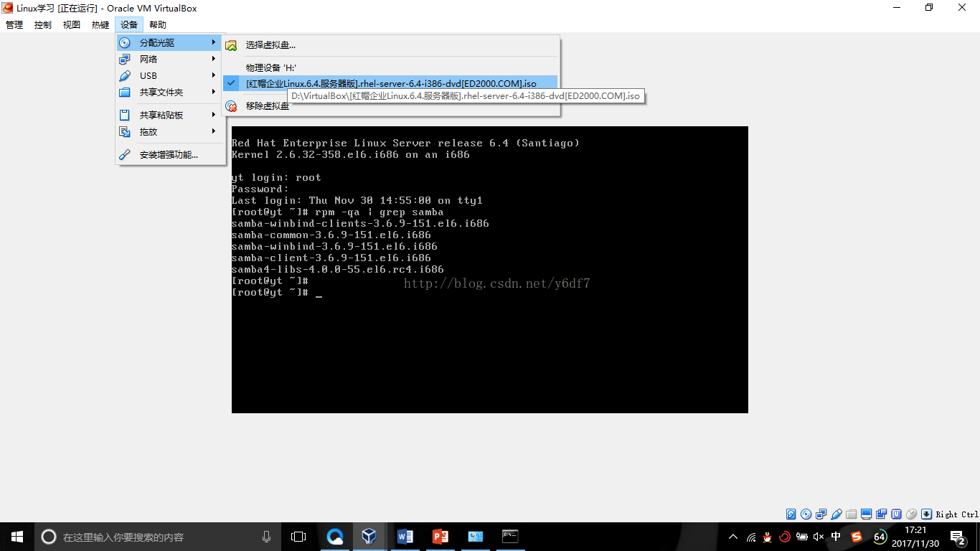980x551 pixels.
Task: Choose 选择虚拟盘... to pick a disk image
Action: [x=390, y=45]
